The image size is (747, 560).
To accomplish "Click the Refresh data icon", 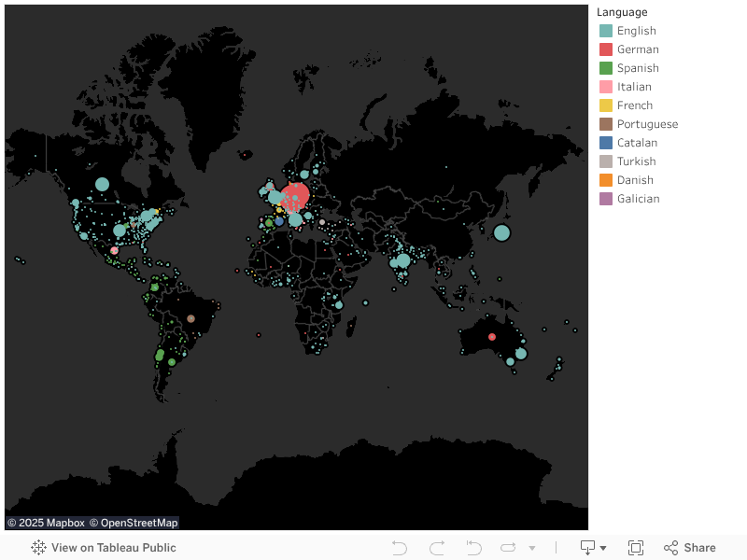I will tap(508, 548).
